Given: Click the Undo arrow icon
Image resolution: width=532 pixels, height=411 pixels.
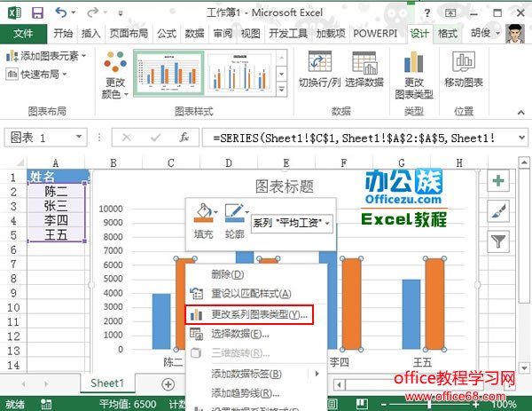Looking at the screenshot, I should point(61,12).
